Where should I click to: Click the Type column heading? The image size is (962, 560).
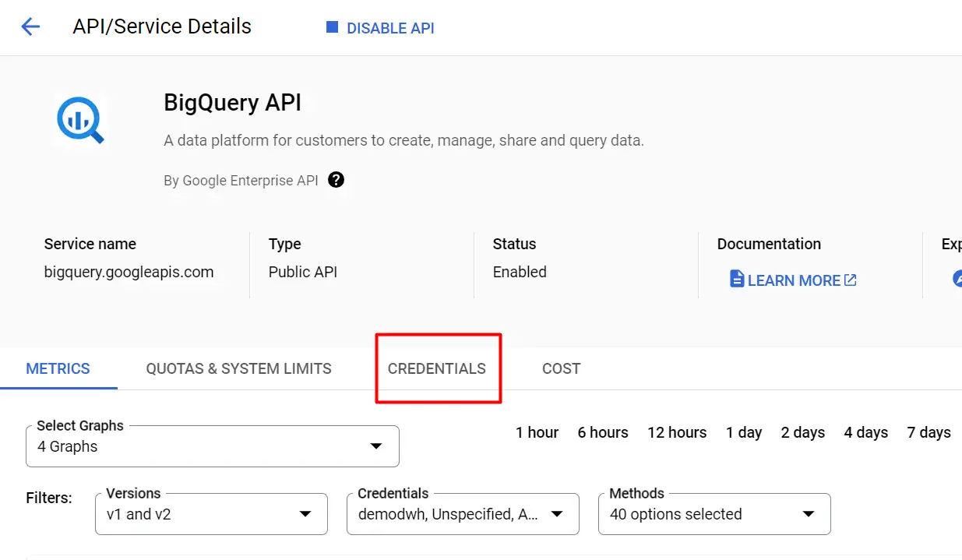[x=284, y=244]
